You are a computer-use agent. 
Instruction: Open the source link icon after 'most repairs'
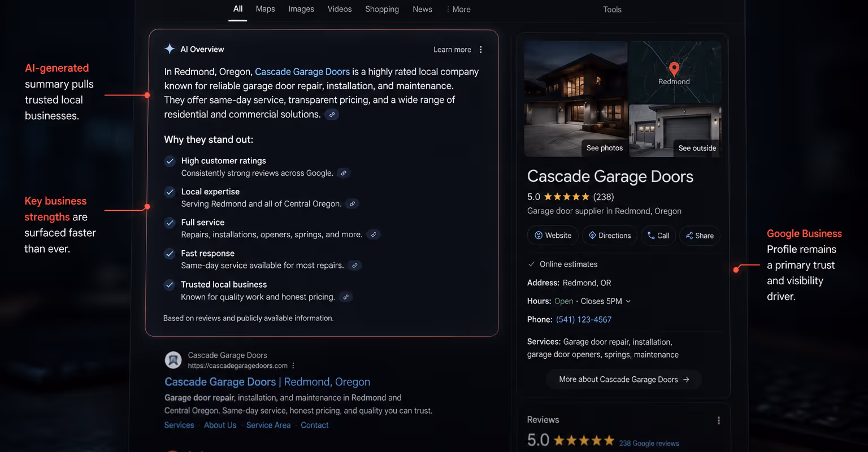(x=354, y=266)
